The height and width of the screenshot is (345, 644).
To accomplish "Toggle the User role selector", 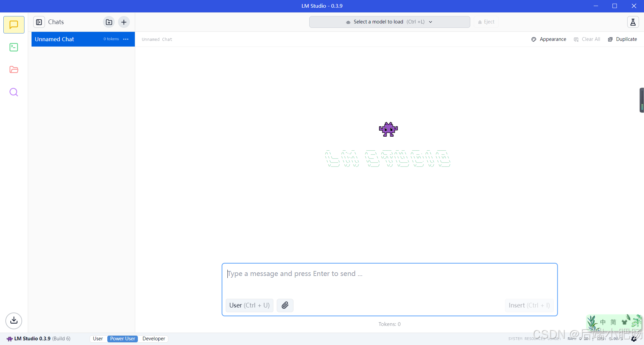I will pos(250,305).
